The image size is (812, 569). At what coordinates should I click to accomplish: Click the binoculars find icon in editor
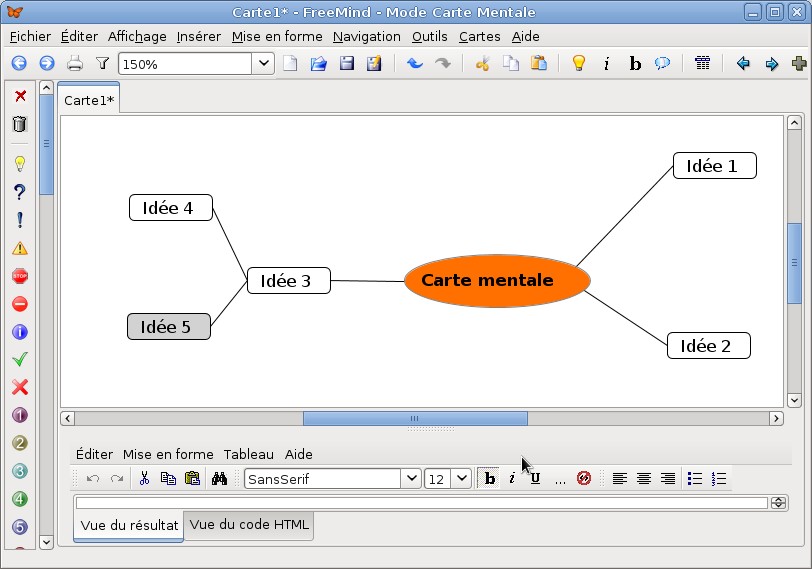pos(220,479)
